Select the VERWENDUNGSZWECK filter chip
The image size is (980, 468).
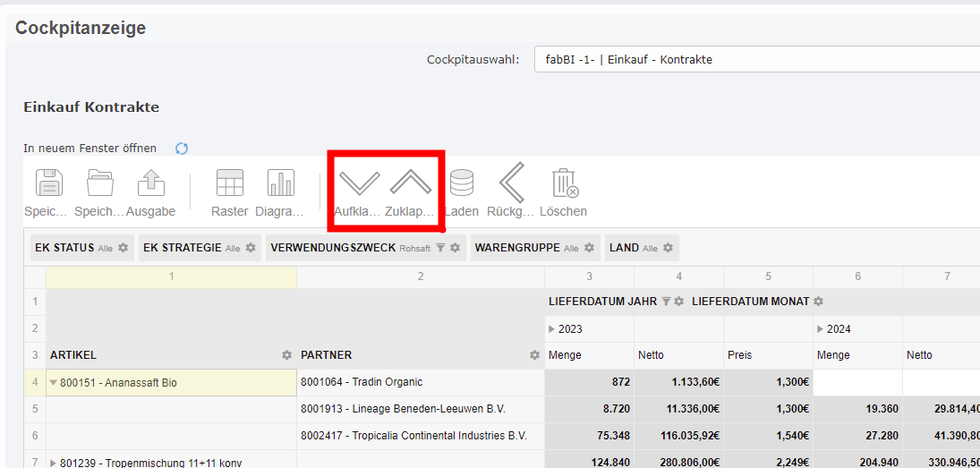coord(366,248)
